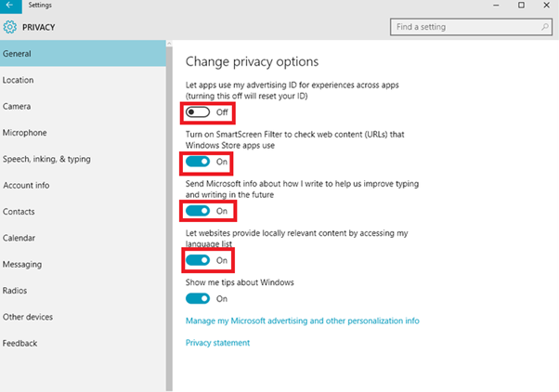Turn off 'Show me tips about Windows'
The height and width of the screenshot is (392, 559).
click(x=198, y=298)
